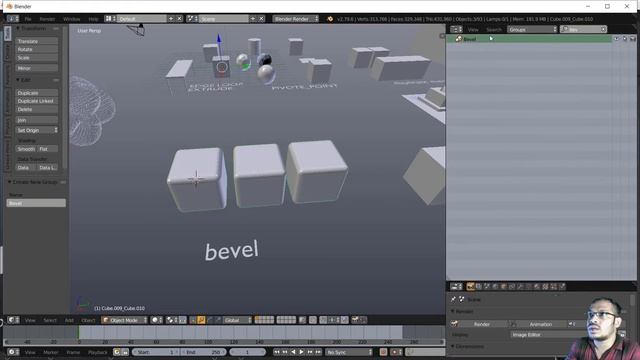Click the Join button
The height and width of the screenshot is (360, 640).
(x=37, y=120)
